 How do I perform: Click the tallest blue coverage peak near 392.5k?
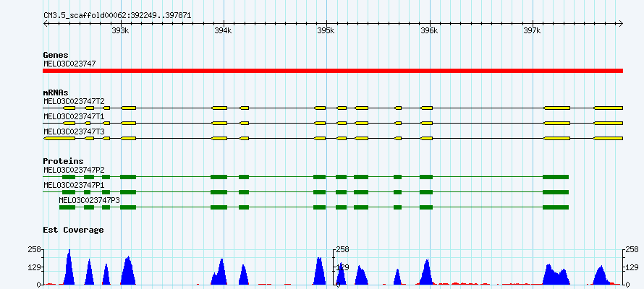69,269
